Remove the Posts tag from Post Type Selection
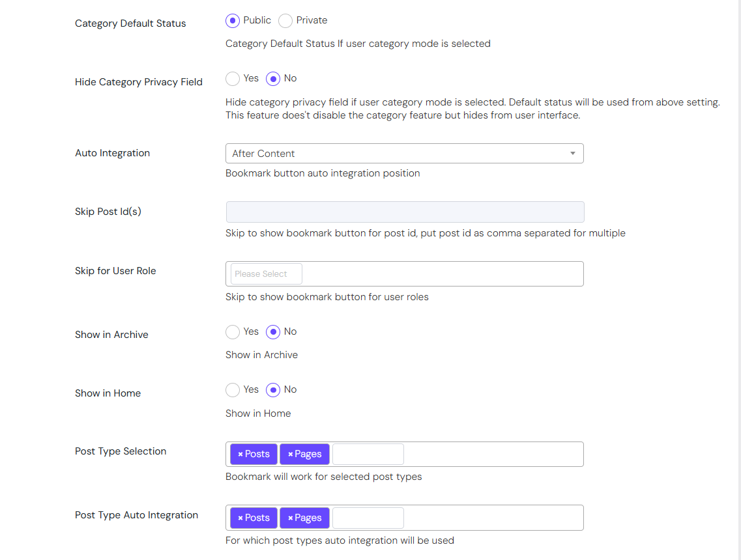This screenshot has width=741, height=560. [240, 455]
